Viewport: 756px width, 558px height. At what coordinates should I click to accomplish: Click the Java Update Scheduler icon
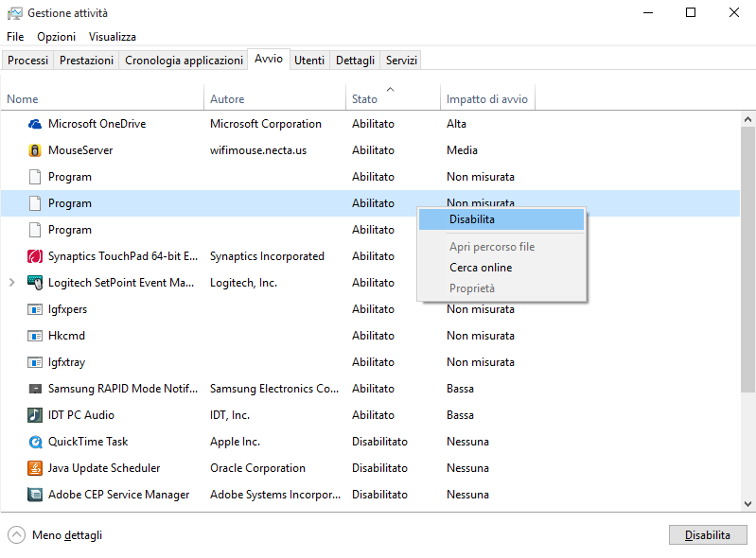(35, 468)
